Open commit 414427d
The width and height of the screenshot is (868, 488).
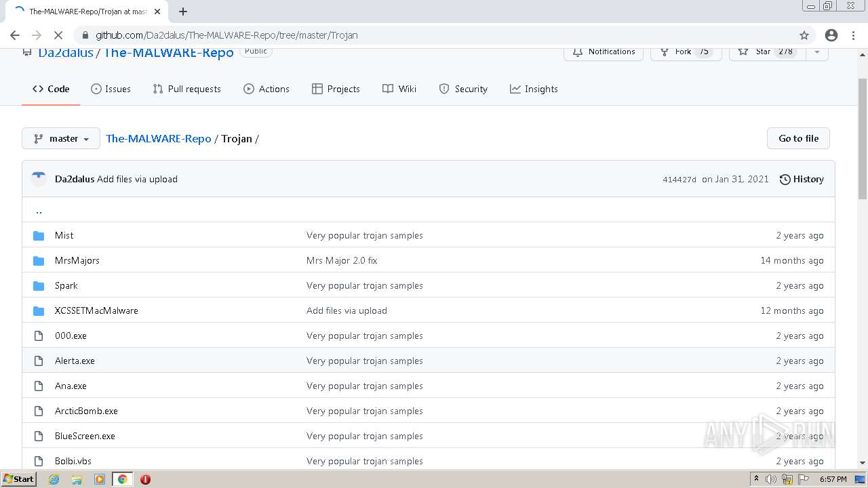point(679,180)
